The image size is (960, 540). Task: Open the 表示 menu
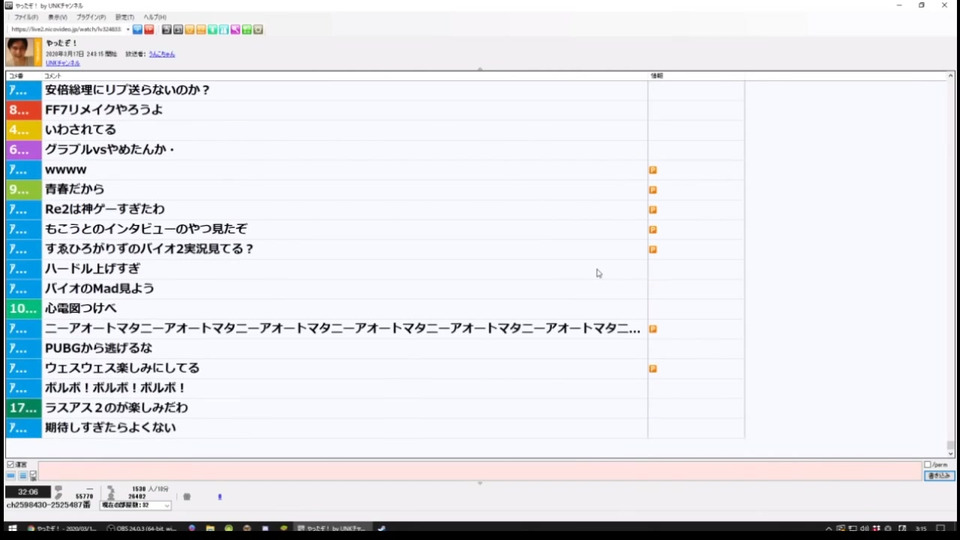point(58,17)
